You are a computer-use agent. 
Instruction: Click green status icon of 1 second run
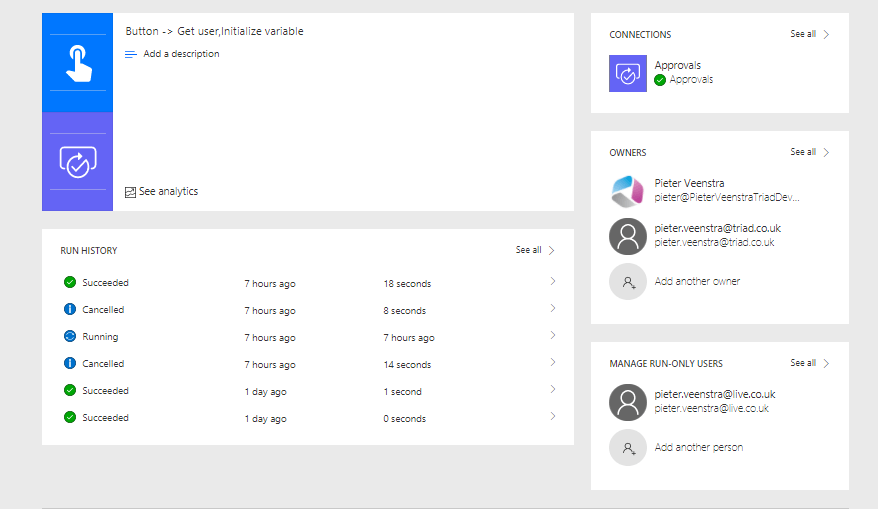pyautogui.click(x=70, y=390)
